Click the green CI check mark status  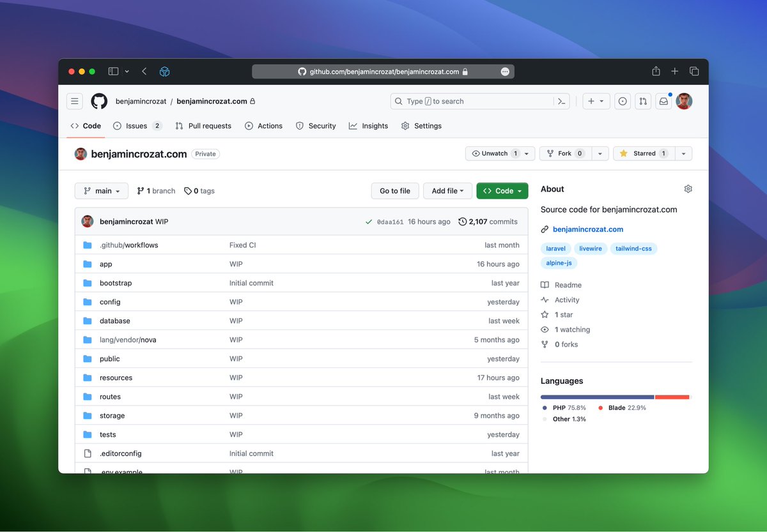click(x=369, y=222)
